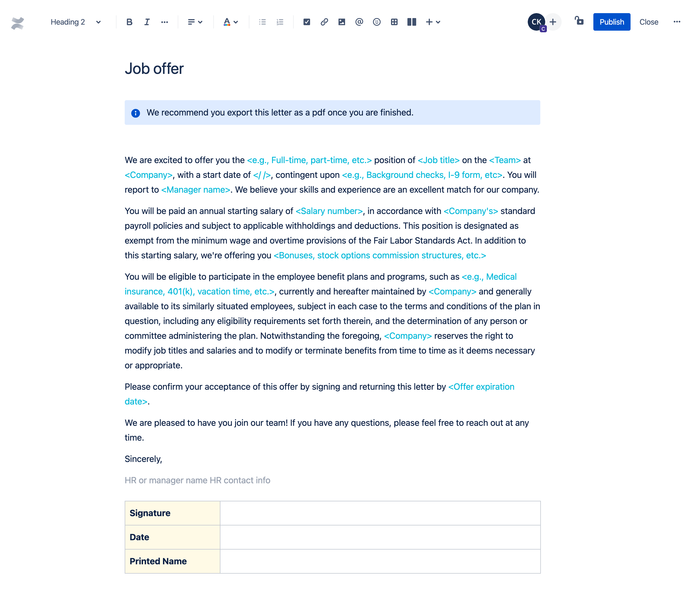Open the insert image tool
This screenshot has height=607, width=700.
pyautogui.click(x=342, y=22)
